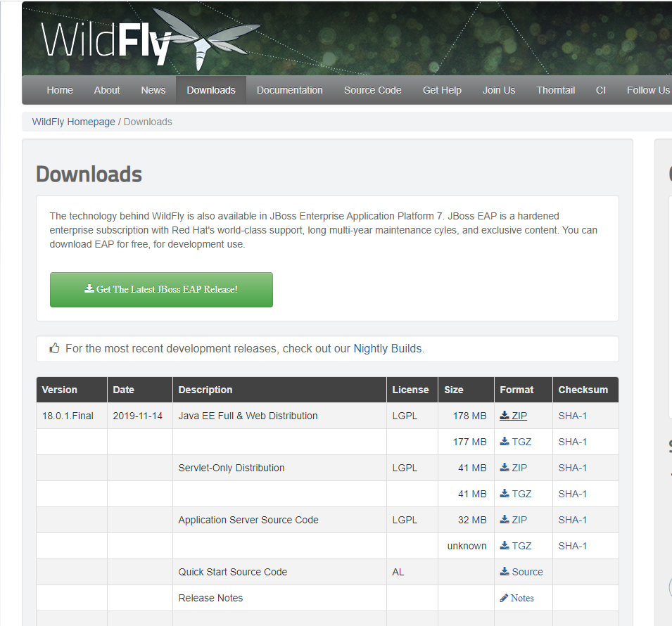Screen dimensions: 672x626
Task: Open the CI navigation item
Action: pos(601,90)
